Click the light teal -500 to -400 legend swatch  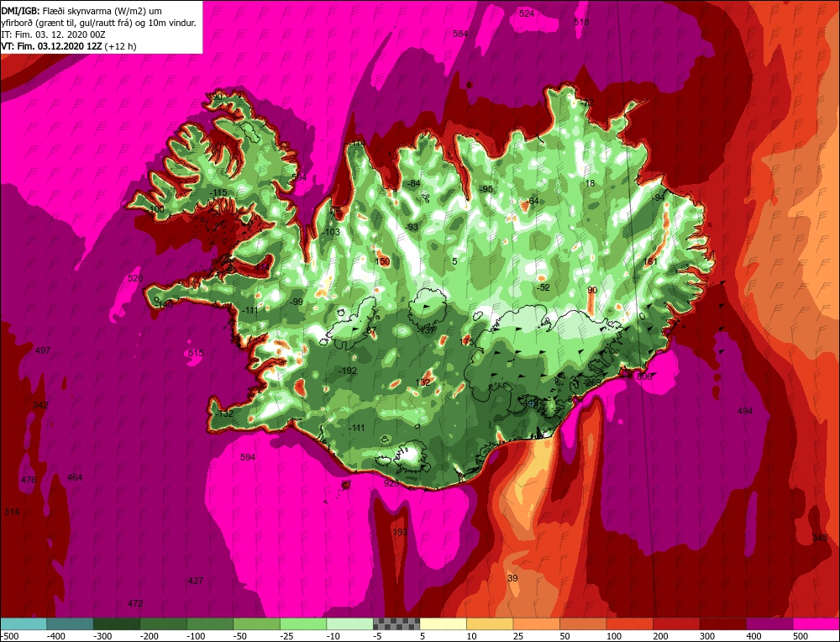[x=24, y=624]
